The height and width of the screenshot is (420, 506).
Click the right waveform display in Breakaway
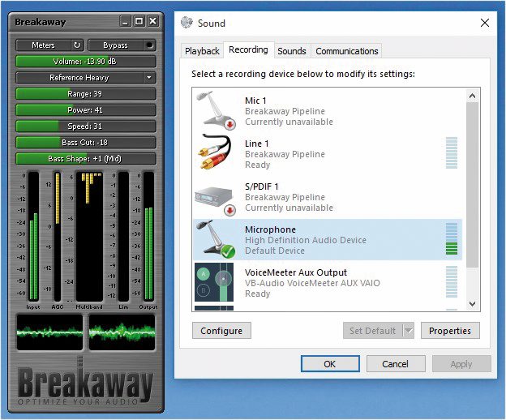pos(122,332)
